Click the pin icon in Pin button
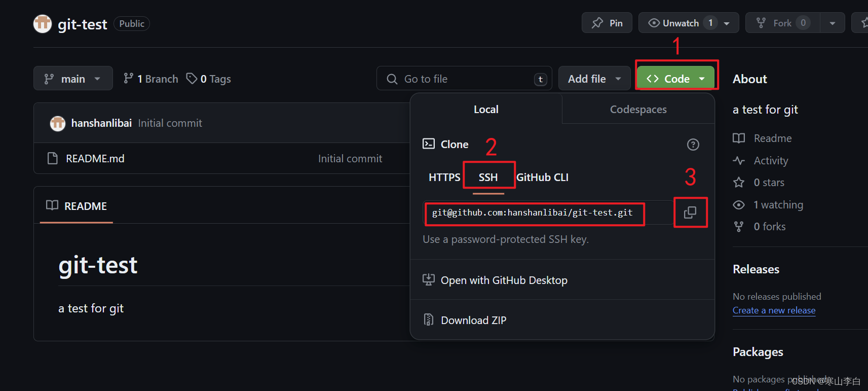The image size is (868, 391). [597, 23]
